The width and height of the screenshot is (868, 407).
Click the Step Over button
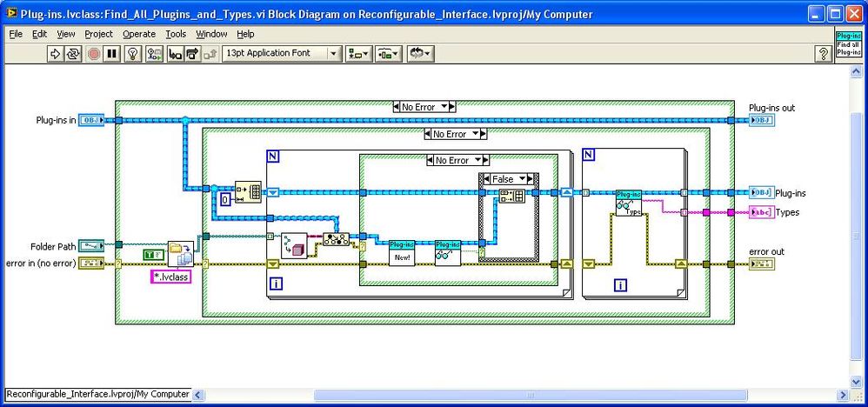(x=192, y=54)
